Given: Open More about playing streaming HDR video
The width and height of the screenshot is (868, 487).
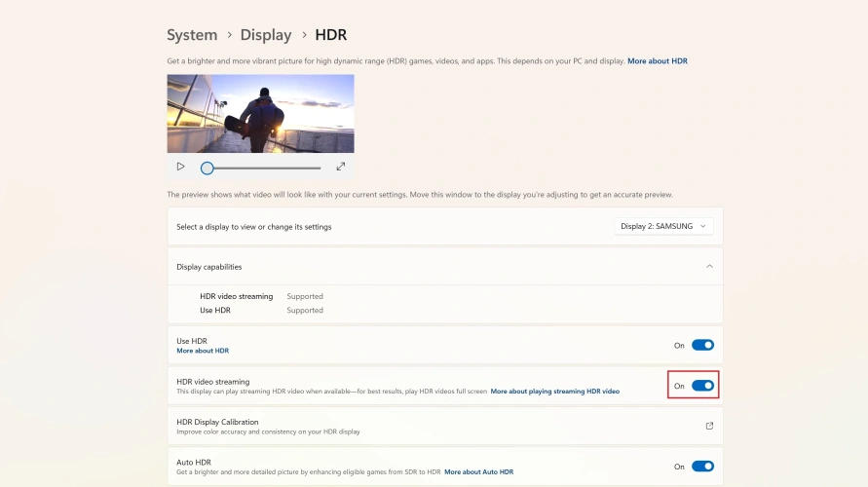Looking at the screenshot, I should 554,392.
